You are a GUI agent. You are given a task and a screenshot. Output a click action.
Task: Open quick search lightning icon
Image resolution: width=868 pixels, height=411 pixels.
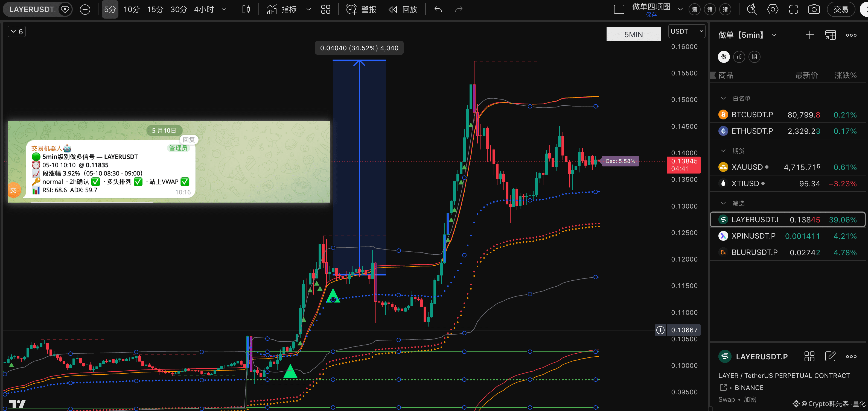pos(752,9)
